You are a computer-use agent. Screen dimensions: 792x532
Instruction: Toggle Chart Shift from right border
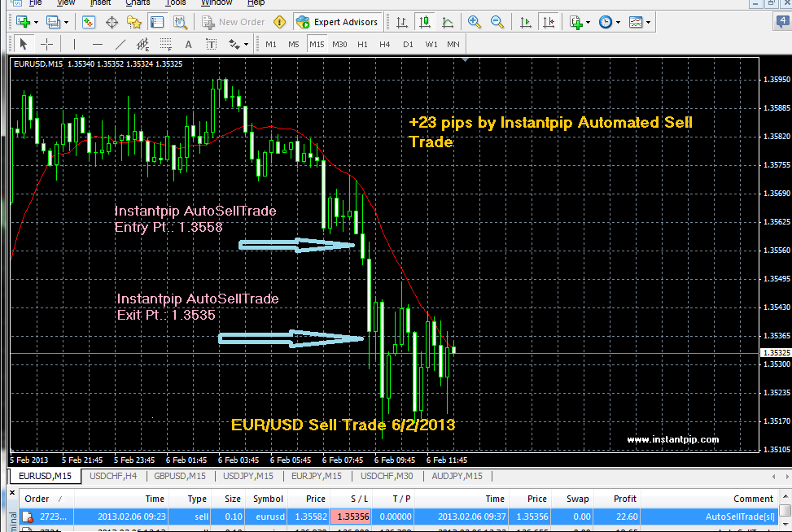tap(549, 22)
